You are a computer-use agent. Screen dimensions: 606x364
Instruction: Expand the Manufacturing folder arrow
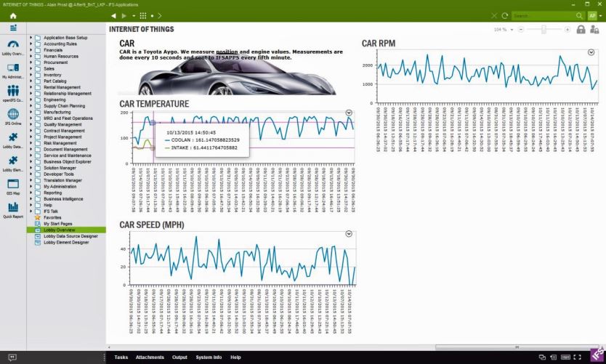coord(31,112)
